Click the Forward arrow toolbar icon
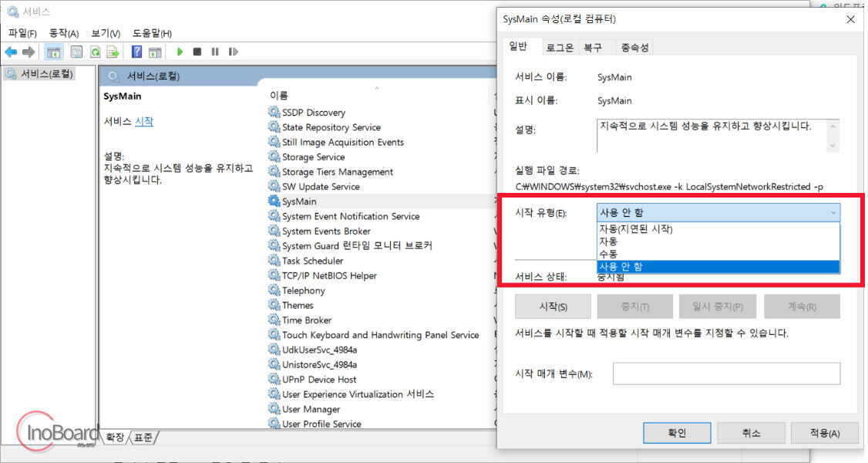 coord(29,52)
